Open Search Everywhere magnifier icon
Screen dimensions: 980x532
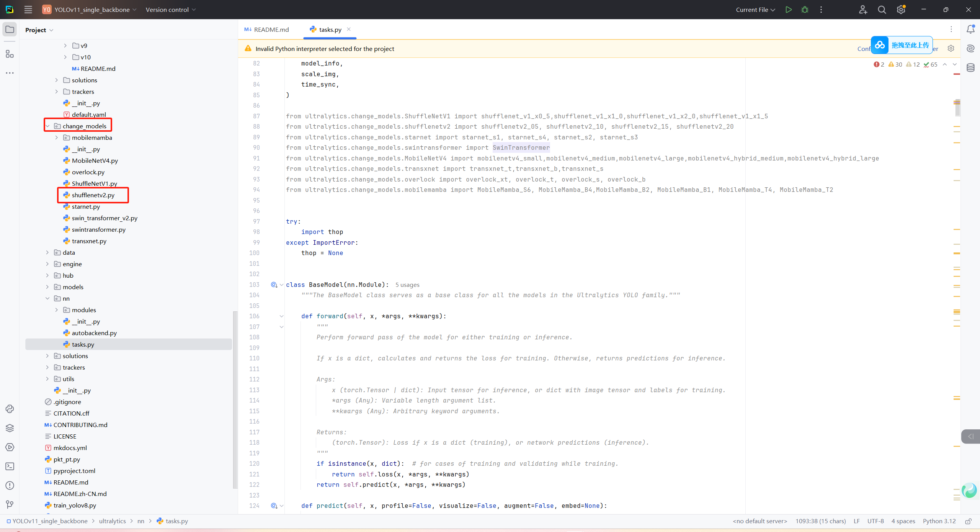point(882,10)
